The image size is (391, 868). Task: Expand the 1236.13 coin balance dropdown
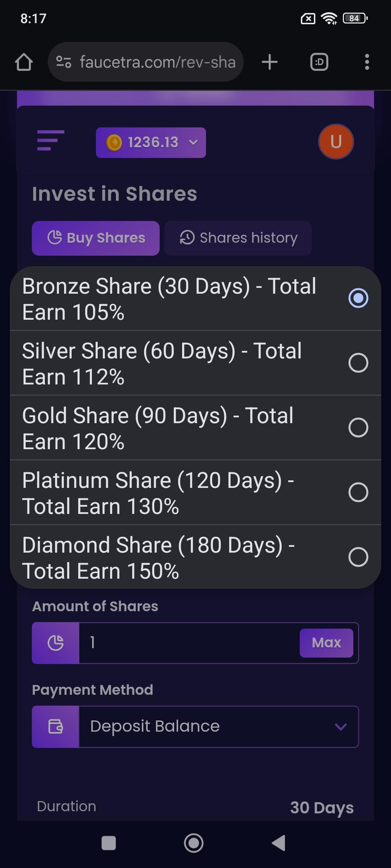[151, 142]
